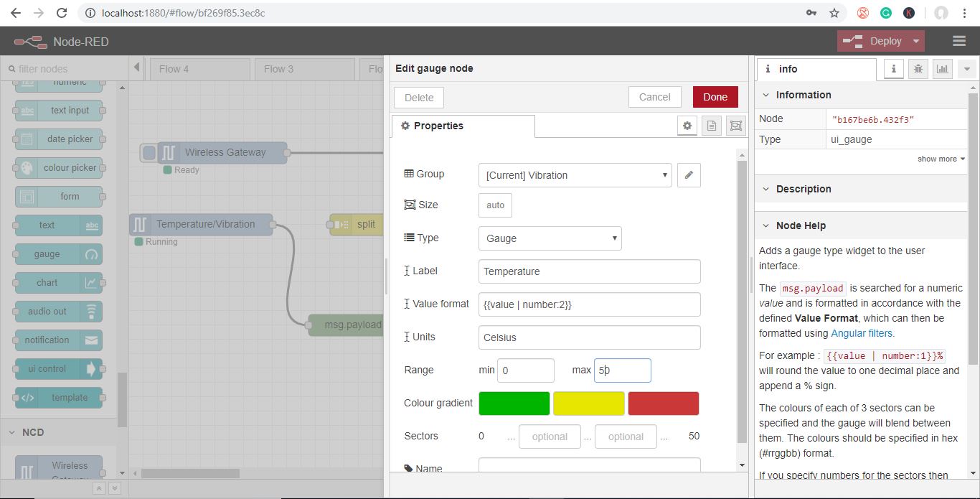Collapse the NCD palette category
980x499 pixels.
point(57,432)
